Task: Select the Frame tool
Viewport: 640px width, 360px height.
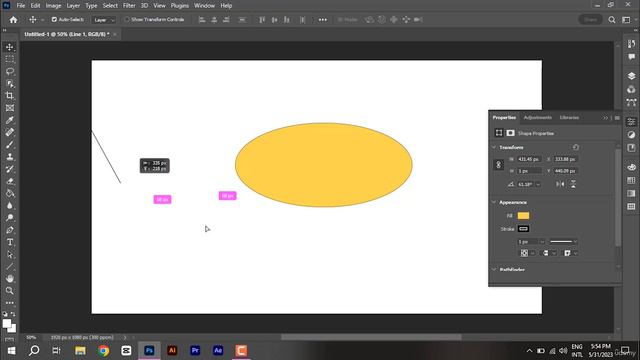Action: coord(9,108)
